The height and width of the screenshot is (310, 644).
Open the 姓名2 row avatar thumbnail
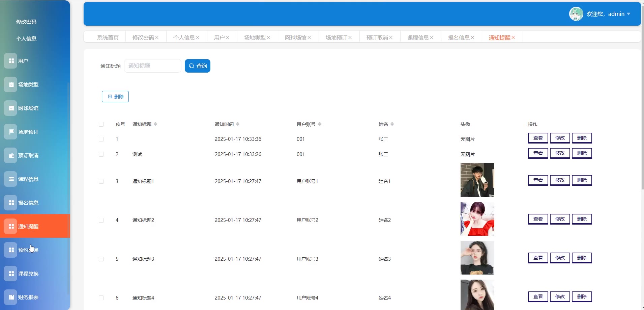(x=477, y=219)
